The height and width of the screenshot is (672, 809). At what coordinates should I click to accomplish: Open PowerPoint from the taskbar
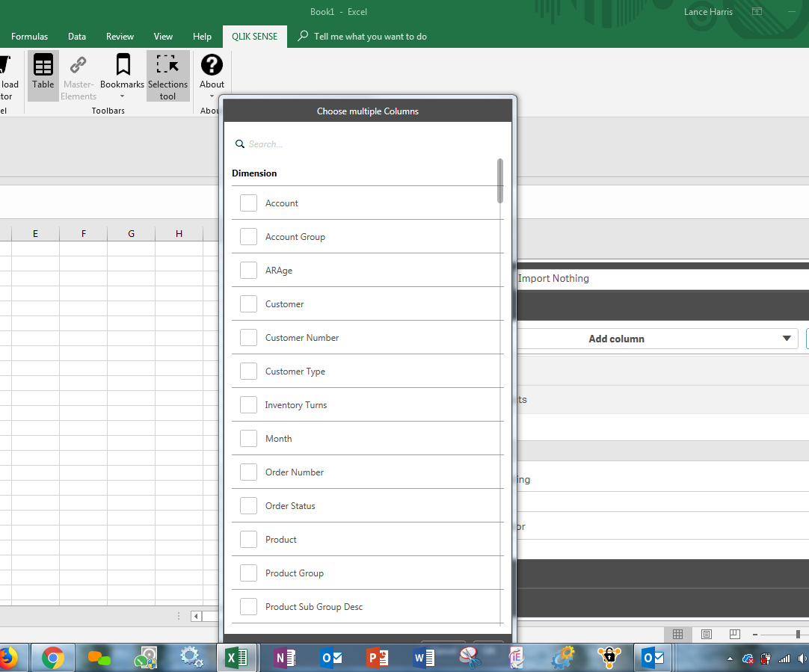tap(378, 658)
